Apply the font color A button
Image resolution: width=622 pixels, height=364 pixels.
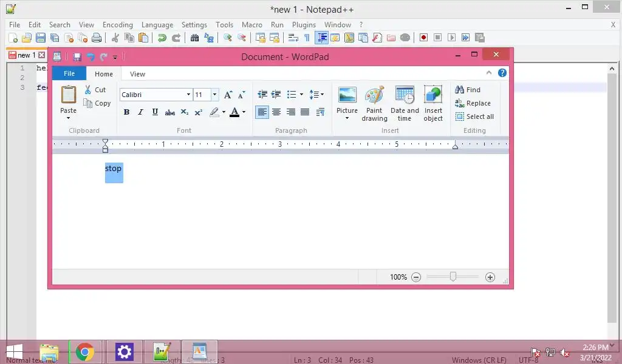click(x=234, y=112)
